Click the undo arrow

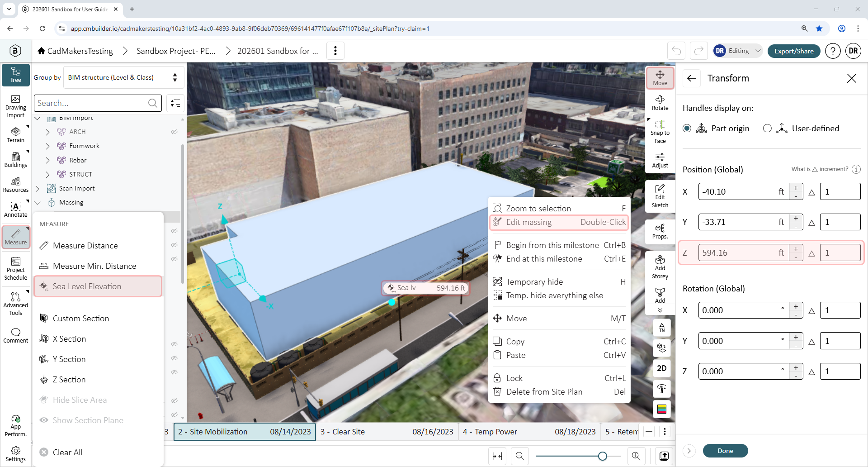click(x=676, y=51)
